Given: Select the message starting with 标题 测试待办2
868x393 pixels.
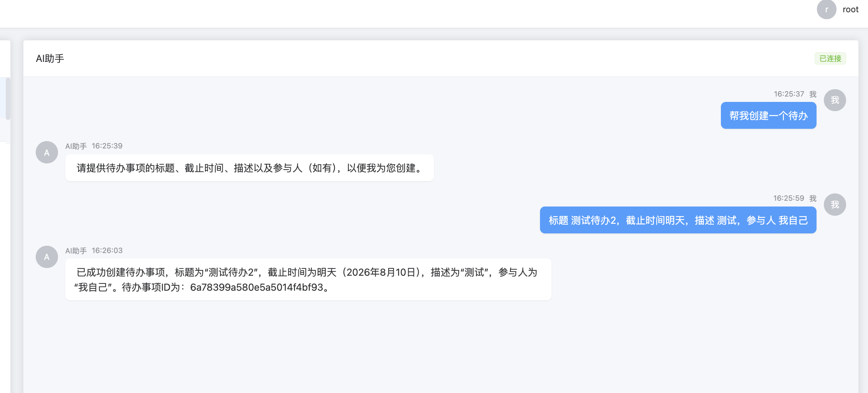Looking at the screenshot, I should 678,220.
